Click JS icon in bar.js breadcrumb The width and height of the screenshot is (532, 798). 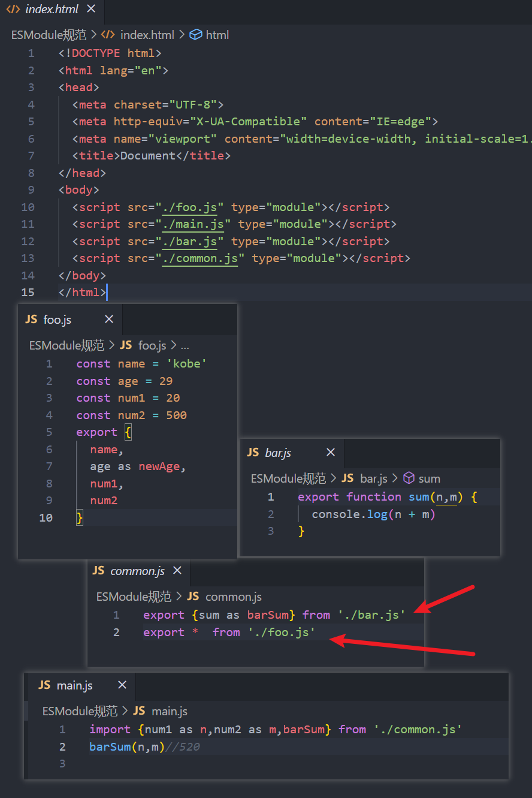pos(347,478)
